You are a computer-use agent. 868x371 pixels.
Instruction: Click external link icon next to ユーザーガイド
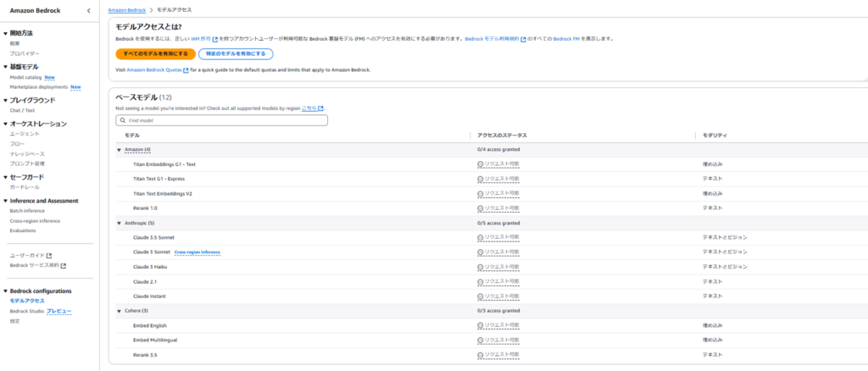pos(49,256)
